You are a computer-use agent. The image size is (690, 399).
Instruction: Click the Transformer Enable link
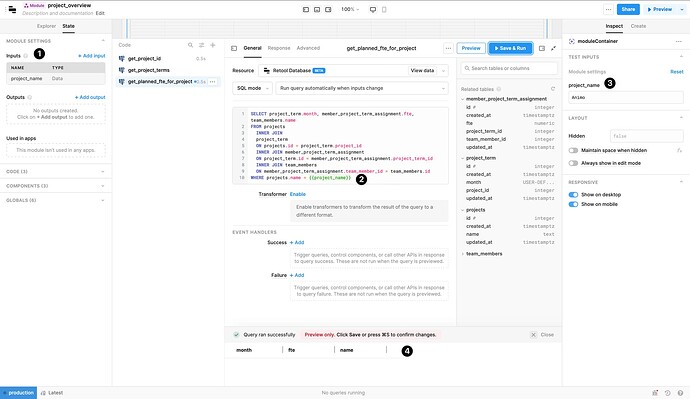297,194
